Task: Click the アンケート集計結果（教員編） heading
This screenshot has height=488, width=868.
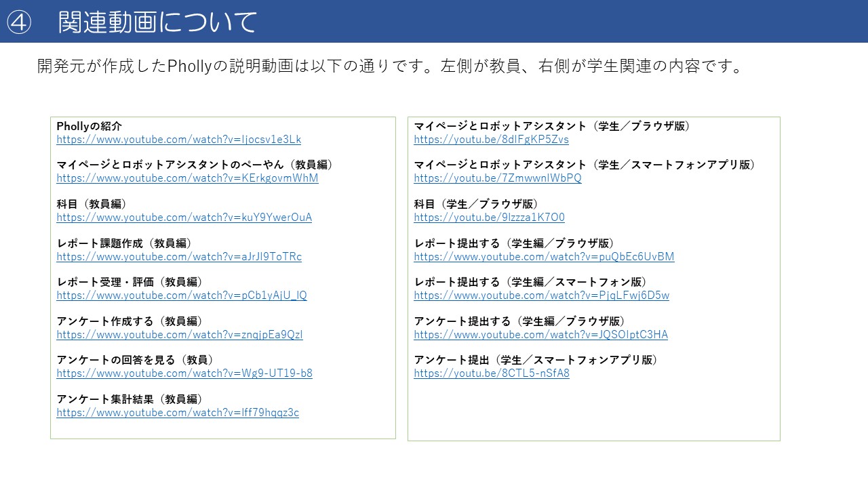Action: pyautogui.click(x=132, y=399)
